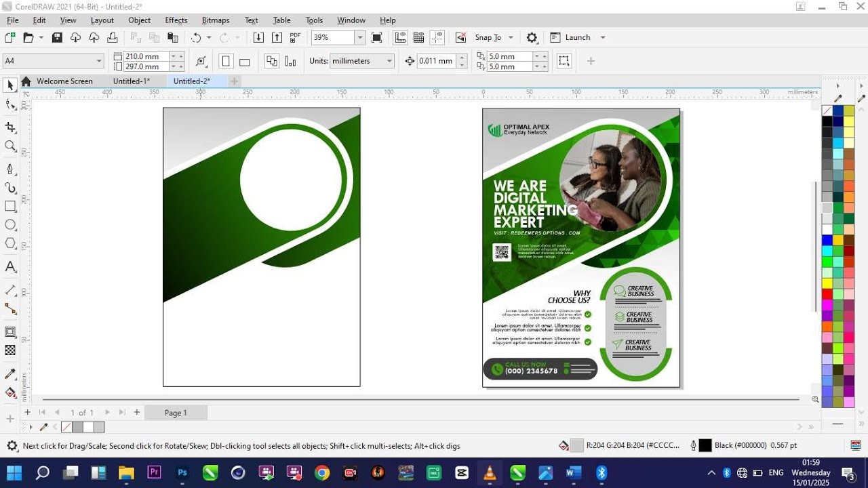This screenshot has width=868, height=488.
Task: Select the Shape edit tool
Action: [10, 104]
